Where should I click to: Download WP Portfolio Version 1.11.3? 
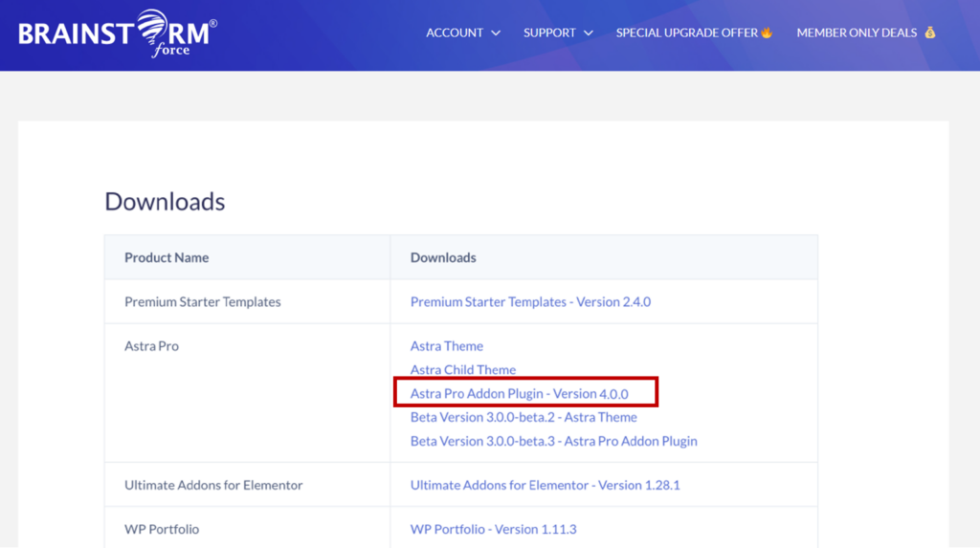493,529
